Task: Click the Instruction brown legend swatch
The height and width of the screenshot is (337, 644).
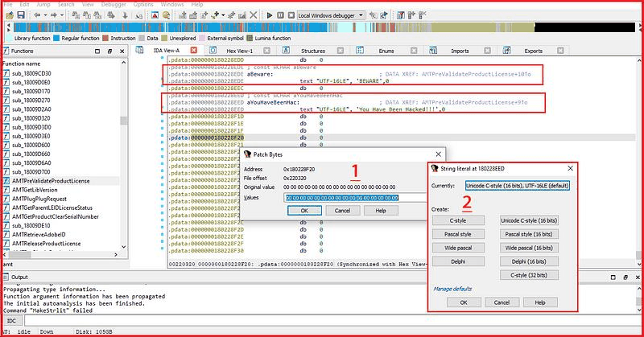Action: [x=105, y=38]
